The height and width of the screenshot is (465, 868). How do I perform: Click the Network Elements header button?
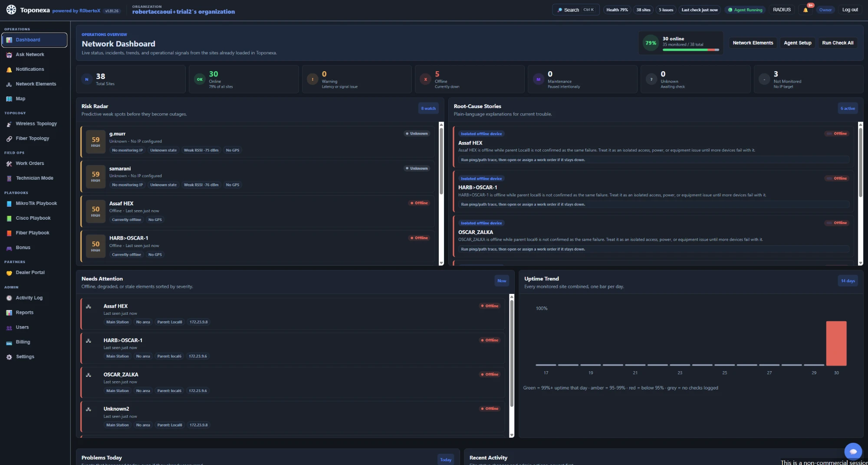753,43
